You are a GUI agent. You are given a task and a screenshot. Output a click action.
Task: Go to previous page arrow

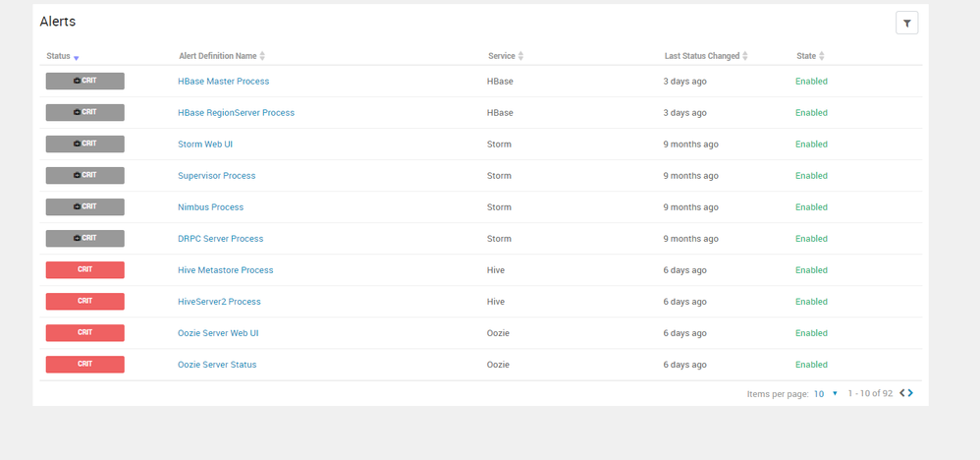pos(902,393)
